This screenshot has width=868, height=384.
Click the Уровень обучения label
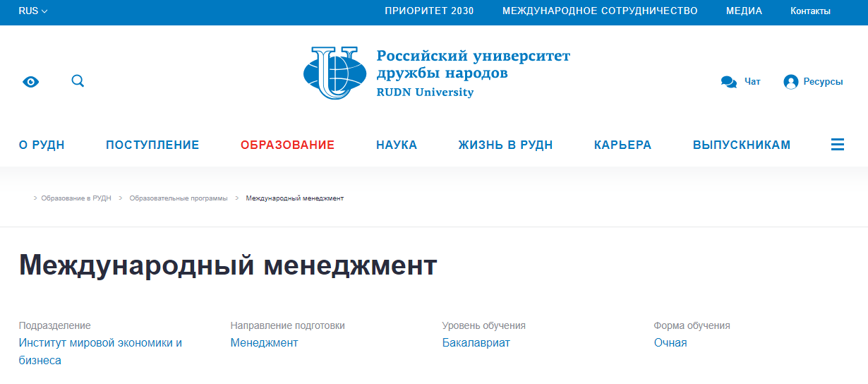click(484, 326)
